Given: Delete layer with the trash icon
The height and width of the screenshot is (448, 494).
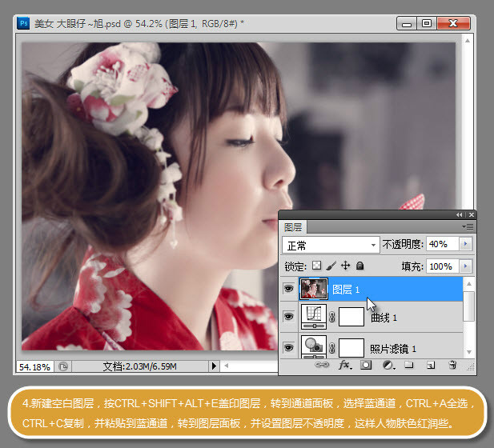Looking at the screenshot, I should point(452,365).
